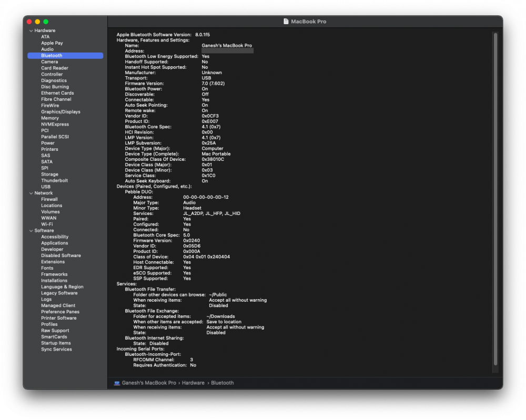
Task: Select Profiles in the sidebar
Action: pos(49,324)
